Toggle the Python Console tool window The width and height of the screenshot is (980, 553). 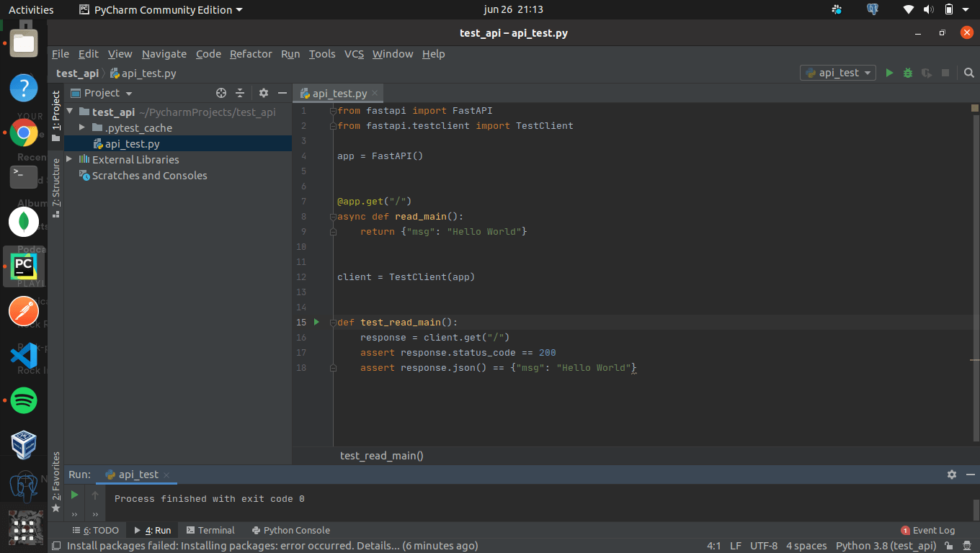pyautogui.click(x=291, y=530)
